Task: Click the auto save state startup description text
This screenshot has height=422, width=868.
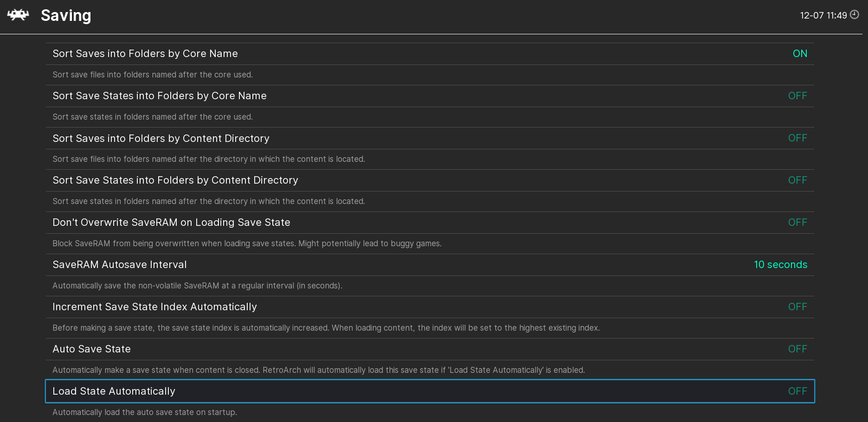Action: coord(145,412)
